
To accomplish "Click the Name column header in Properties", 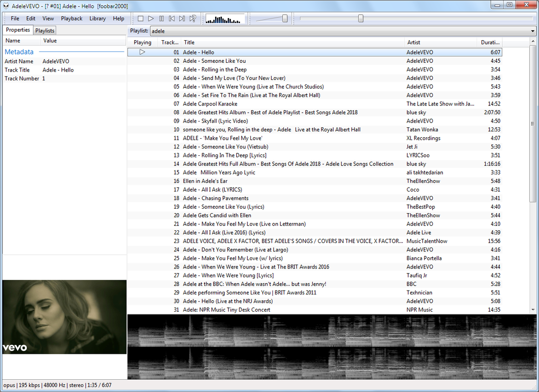I will 22,41.
